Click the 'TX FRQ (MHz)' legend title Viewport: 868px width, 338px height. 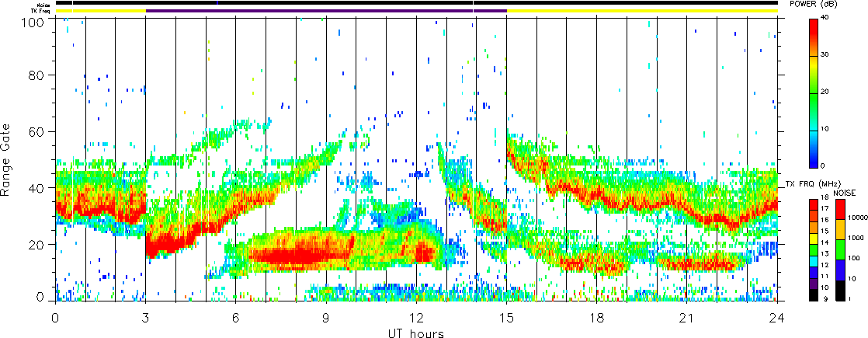coord(813,184)
